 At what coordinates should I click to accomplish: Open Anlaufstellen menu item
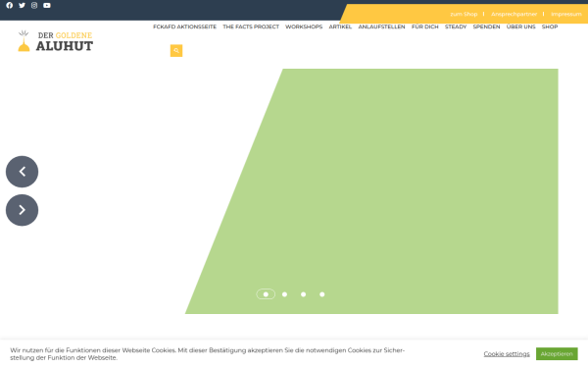tap(381, 26)
